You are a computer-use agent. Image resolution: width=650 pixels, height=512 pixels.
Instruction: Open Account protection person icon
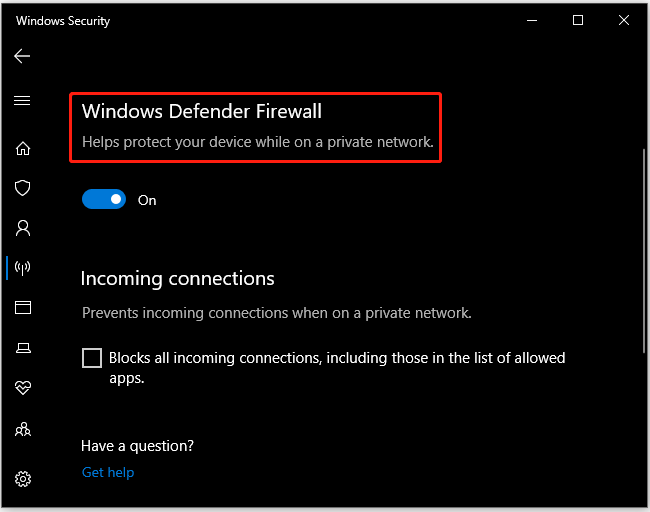tap(23, 228)
